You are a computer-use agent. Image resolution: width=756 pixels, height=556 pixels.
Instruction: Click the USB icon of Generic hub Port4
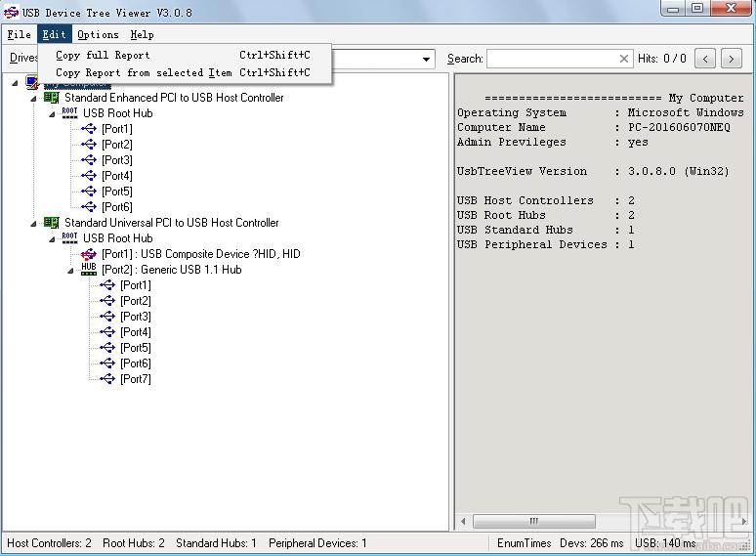click(x=107, y=332)
